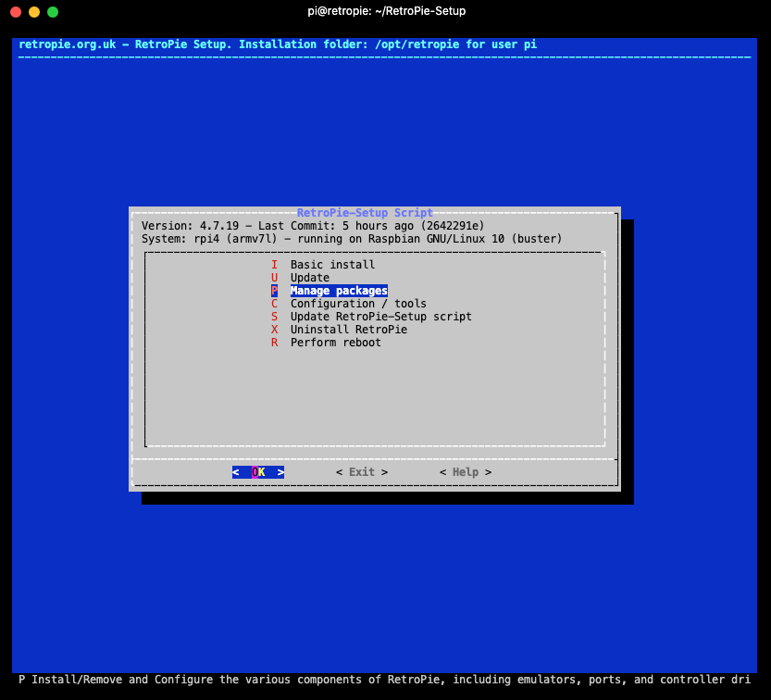Click the red hotkey letter X
The image size is (771, 700).
[x=274, y=330]
